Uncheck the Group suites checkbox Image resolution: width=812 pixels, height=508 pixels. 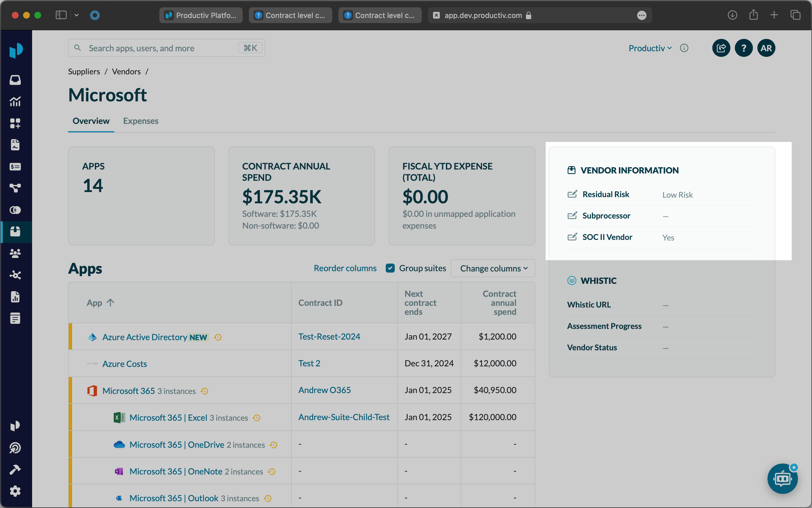tap(390, 268)
